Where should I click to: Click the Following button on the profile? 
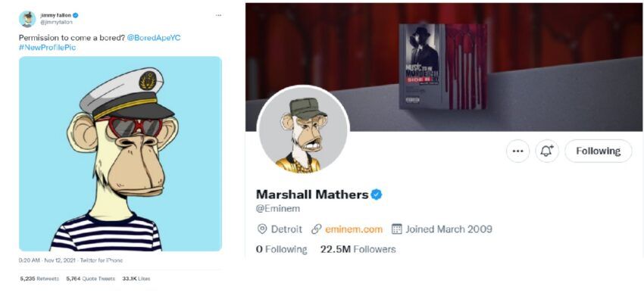(x=598, y=151)
